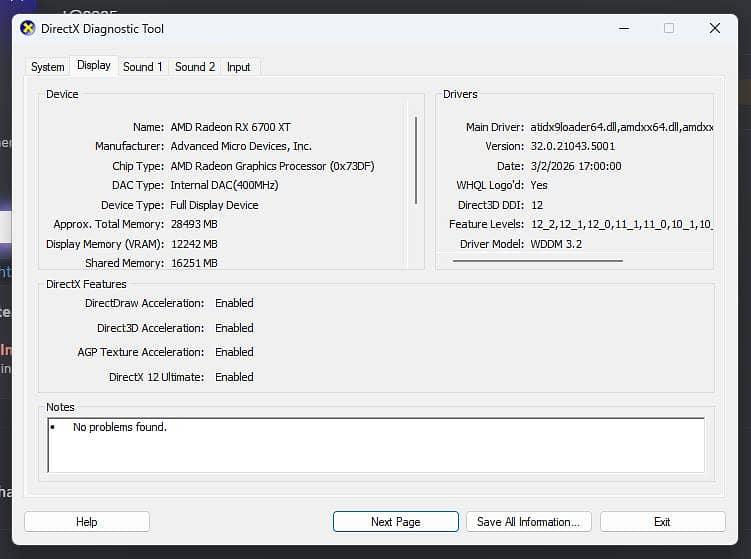
Task: Select VRAM value 12242 MB
Action: tap(194, 244)
